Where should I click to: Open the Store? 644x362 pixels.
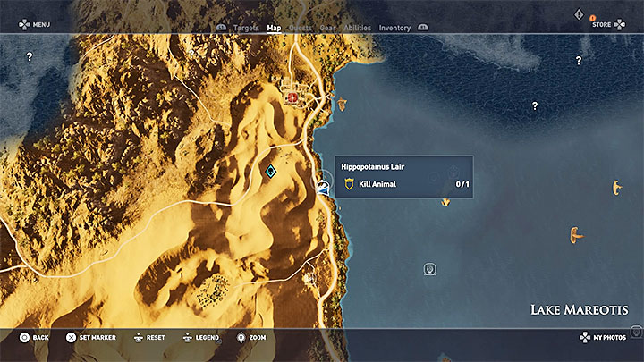(x=601, y=24)
